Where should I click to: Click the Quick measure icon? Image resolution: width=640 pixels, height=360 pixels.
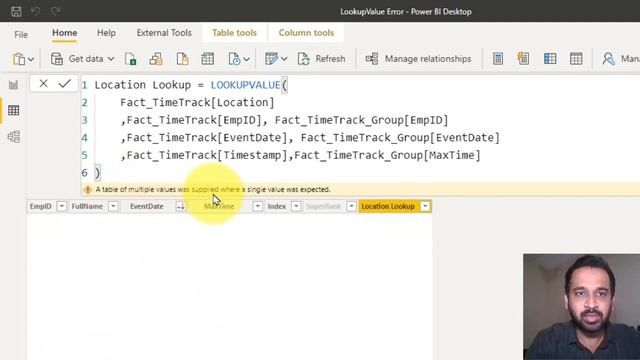click(x=523, y=59)
